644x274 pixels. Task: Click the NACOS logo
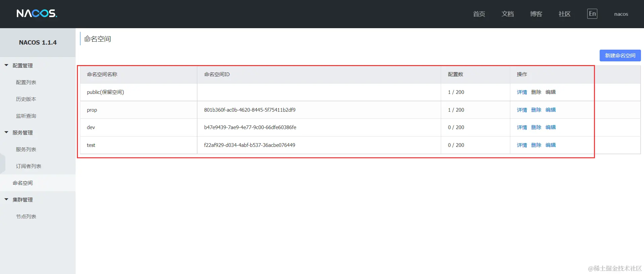coord(37,13)
